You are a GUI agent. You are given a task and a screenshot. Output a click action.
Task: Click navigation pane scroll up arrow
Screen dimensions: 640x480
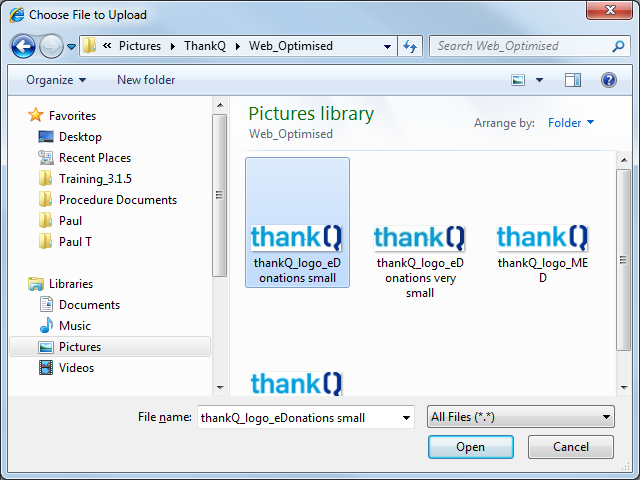click(220, 106)
